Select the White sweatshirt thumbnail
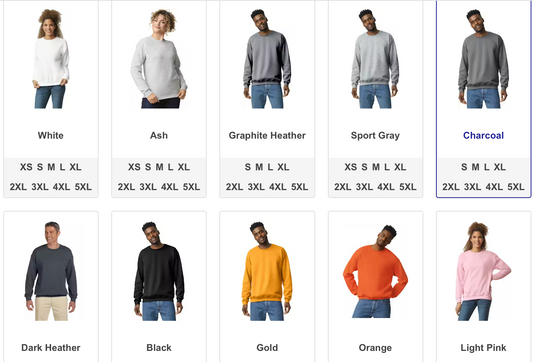Image resolution: width=533 pixels, height=362 pixels. (51, 58)
